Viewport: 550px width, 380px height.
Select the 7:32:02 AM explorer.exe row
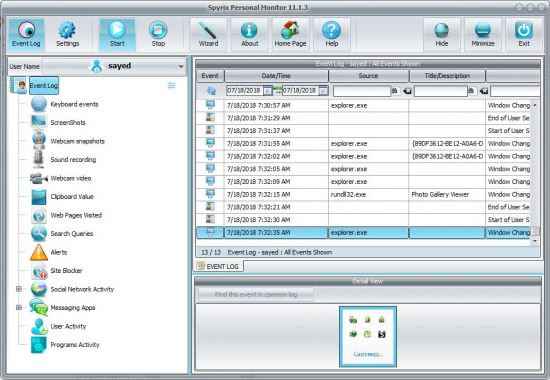click(363, 156)
